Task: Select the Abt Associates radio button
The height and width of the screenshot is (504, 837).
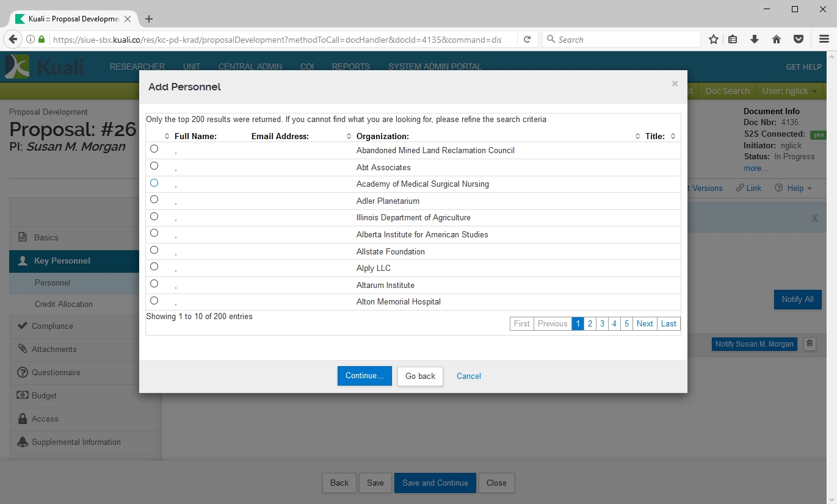Action: pos(154,166)
